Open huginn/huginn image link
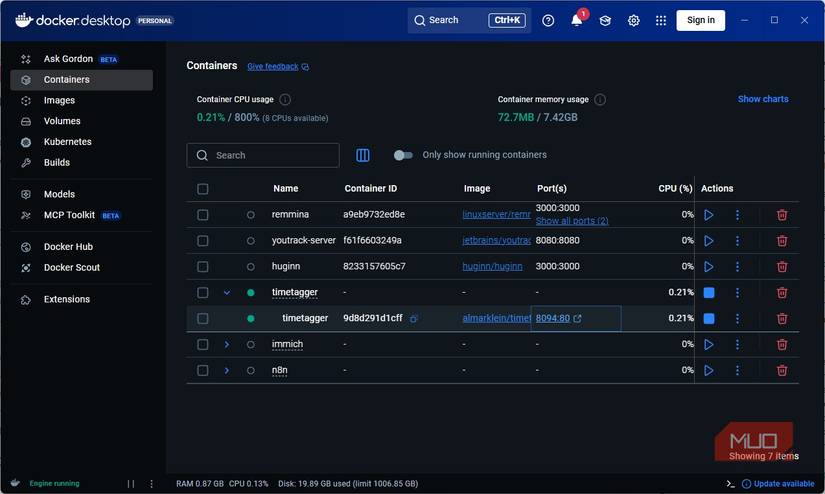Viewport: 825px width, 494px height. coord(492,267)
